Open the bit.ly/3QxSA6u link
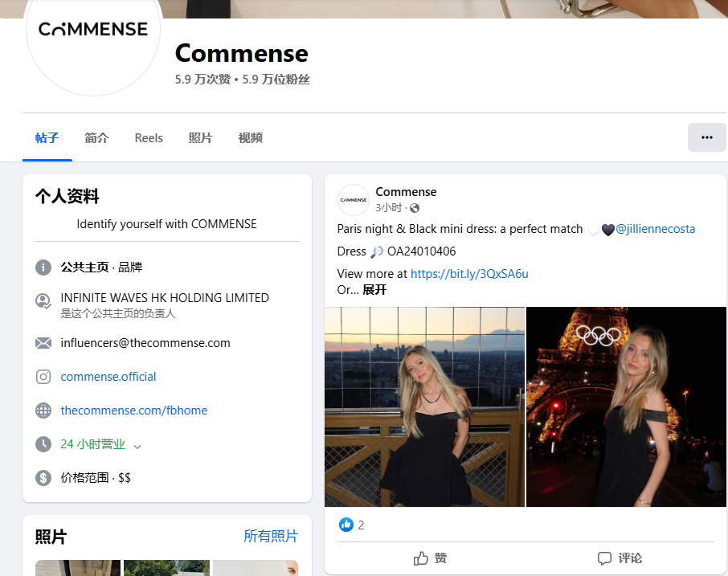The height and width of the screenshot is (576, 728). [469, 274]
